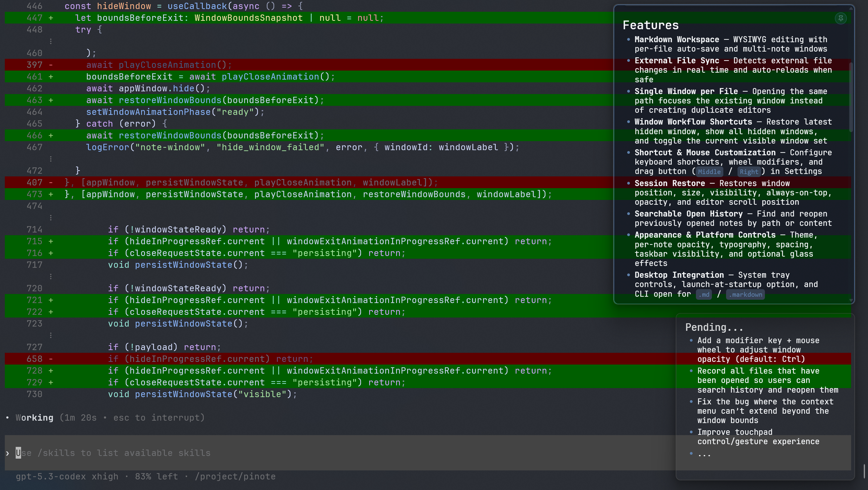The height and width of the screenshot is (490, 868).
Task: Select 'Shortcut & Mouse Customization' bold text
Action: [705, 153]
